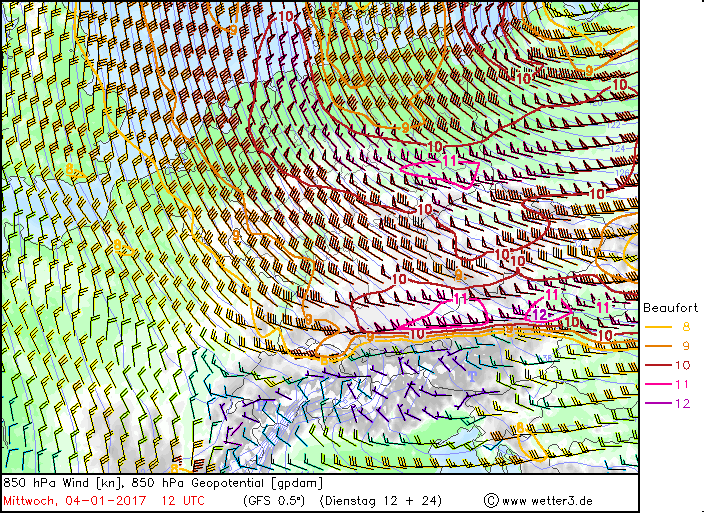Select the dark red Beaufort 10 legend line

pyautogui.click(x=658, y=365)
